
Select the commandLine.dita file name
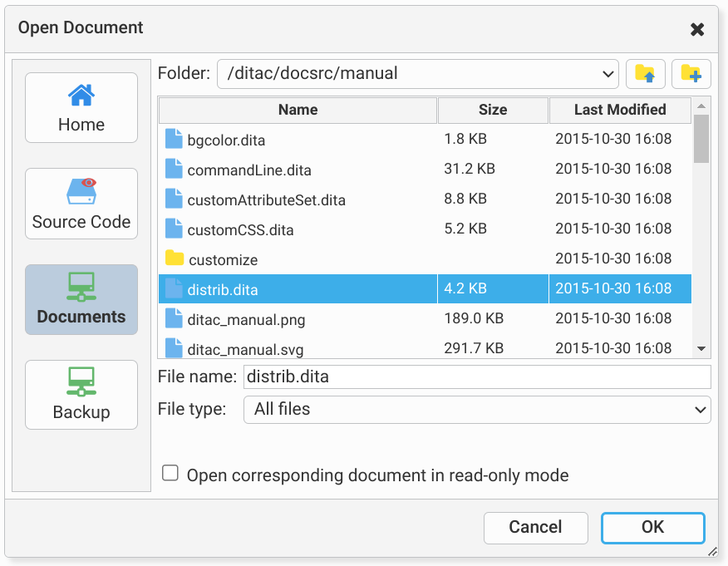coord(249,170)
